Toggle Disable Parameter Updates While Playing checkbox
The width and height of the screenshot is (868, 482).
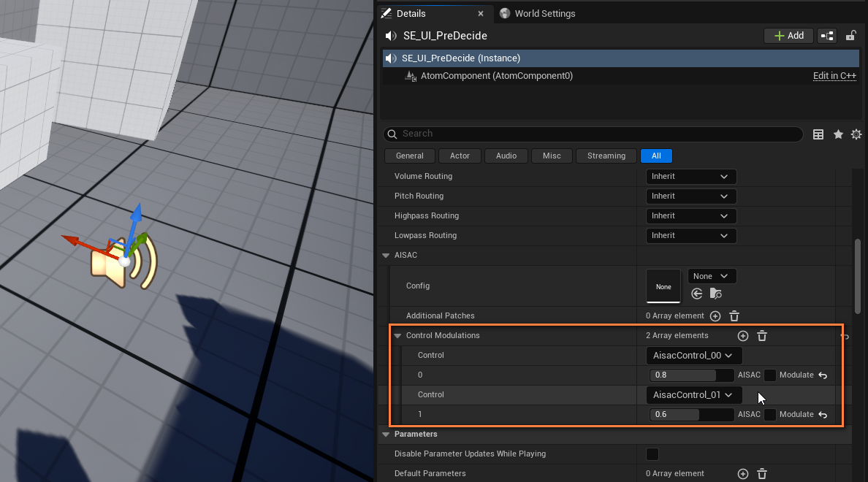point(652,454)
